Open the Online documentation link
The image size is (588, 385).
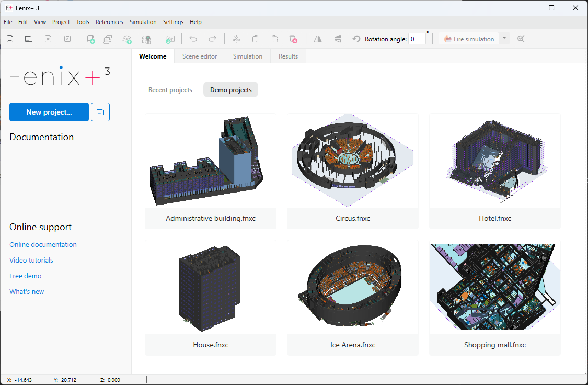[43, 244]
